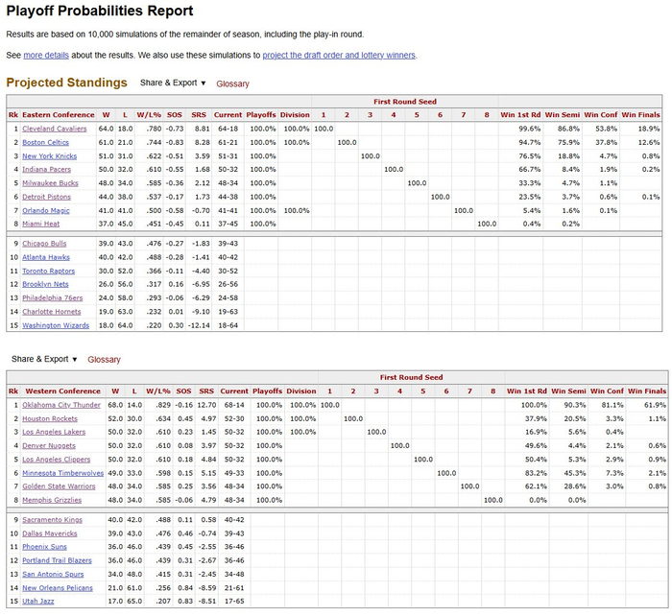Open Utah Jazz link
This screenshot has width=672, height=616.
tap(38, 602)
